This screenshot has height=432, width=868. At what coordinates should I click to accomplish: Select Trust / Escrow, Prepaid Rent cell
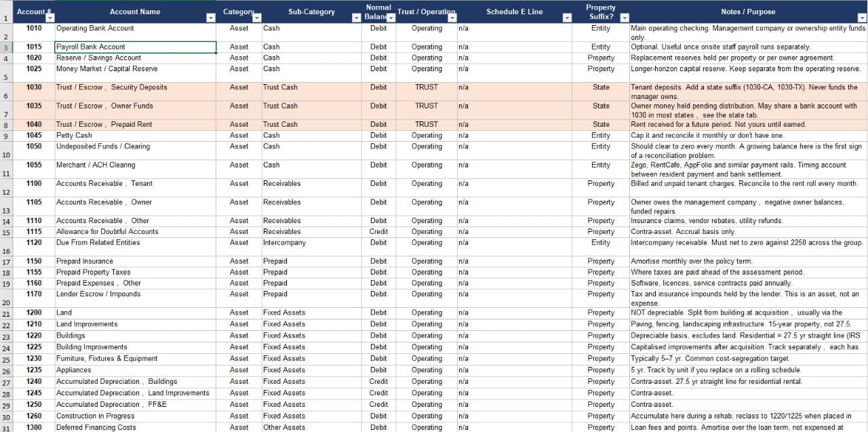coord(136,125)
